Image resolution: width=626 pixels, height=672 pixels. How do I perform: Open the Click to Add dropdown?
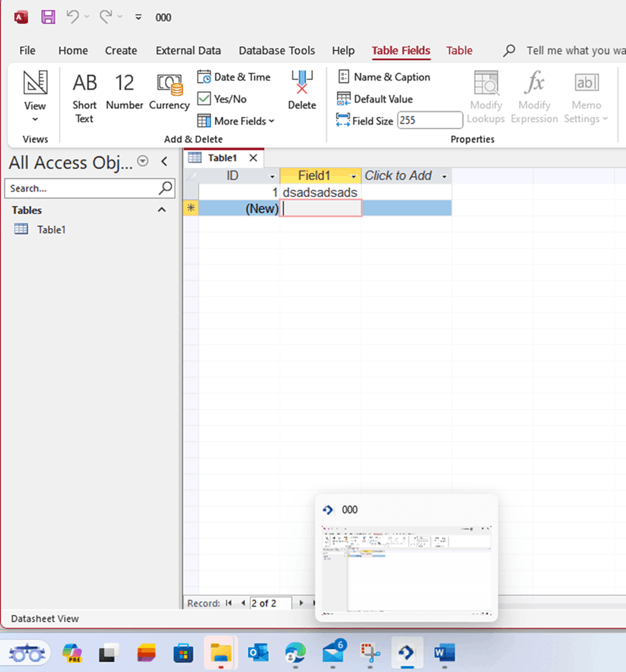(x=444, y=176)
